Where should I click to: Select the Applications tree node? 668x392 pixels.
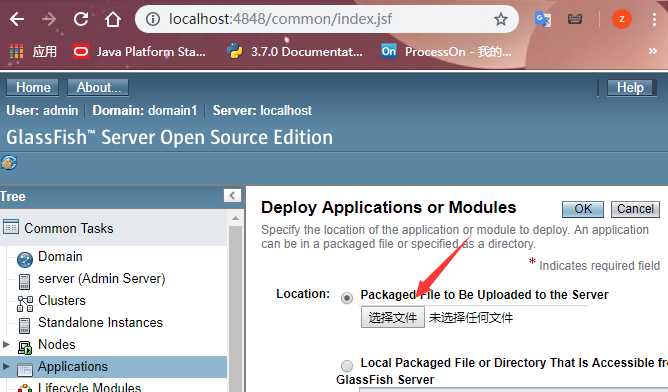(x=72, y=366)
